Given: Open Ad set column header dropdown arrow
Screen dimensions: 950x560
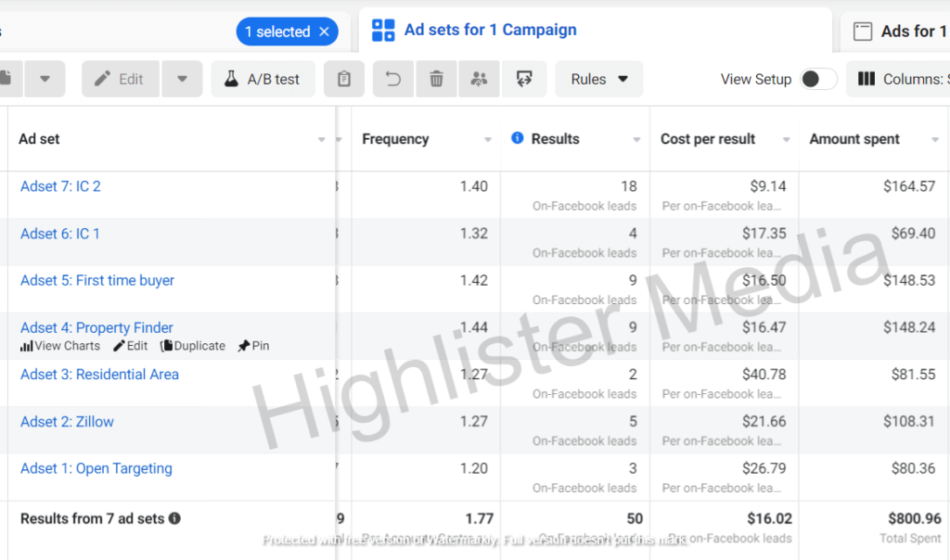Looking at the screenshot, I should [322, 140].
